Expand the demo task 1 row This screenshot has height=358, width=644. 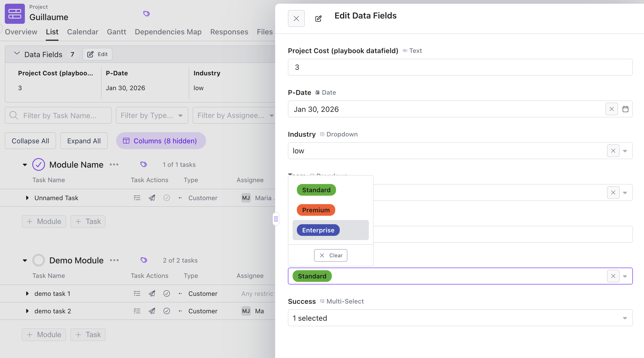[x=27, y=293]
